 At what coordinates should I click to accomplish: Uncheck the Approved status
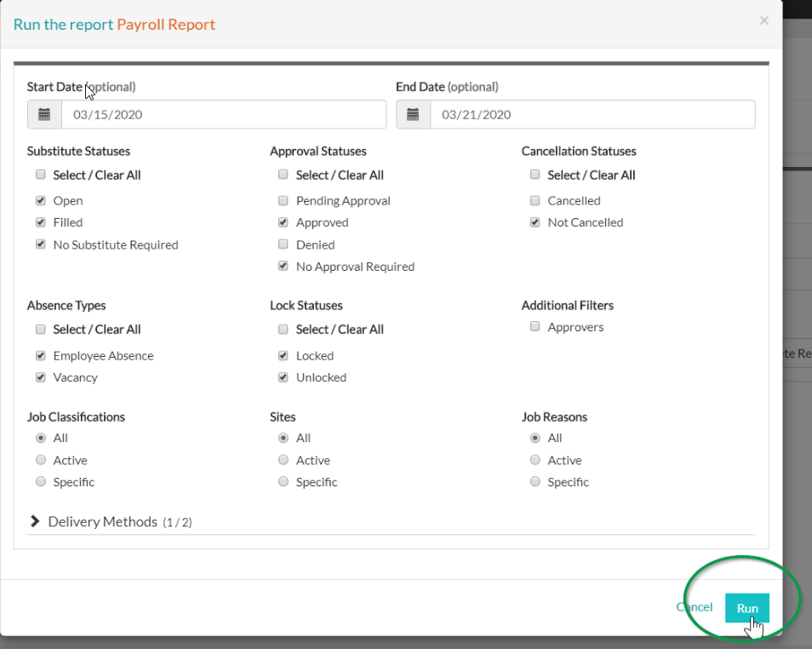point(283,222)
